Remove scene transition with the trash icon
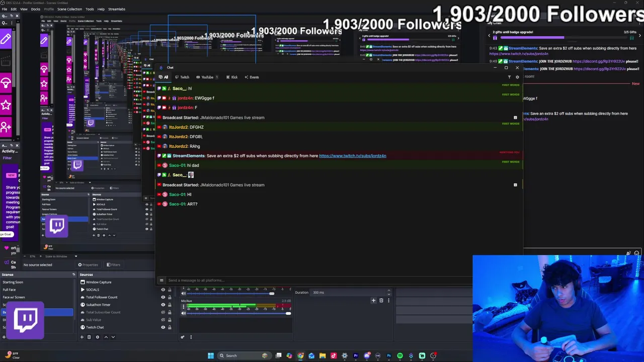This screenshot has width=644, height=362. pyautogui.click(x=381, y=300)
